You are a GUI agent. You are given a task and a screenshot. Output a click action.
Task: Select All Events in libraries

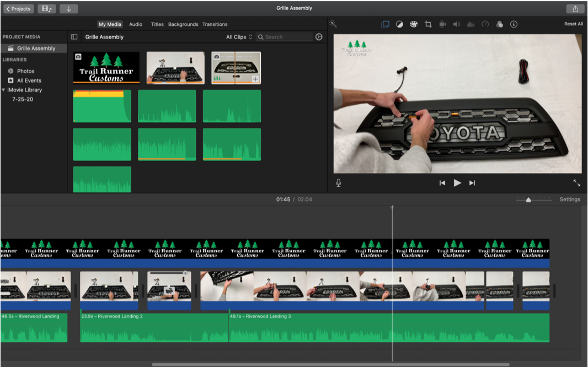[29, 80]
